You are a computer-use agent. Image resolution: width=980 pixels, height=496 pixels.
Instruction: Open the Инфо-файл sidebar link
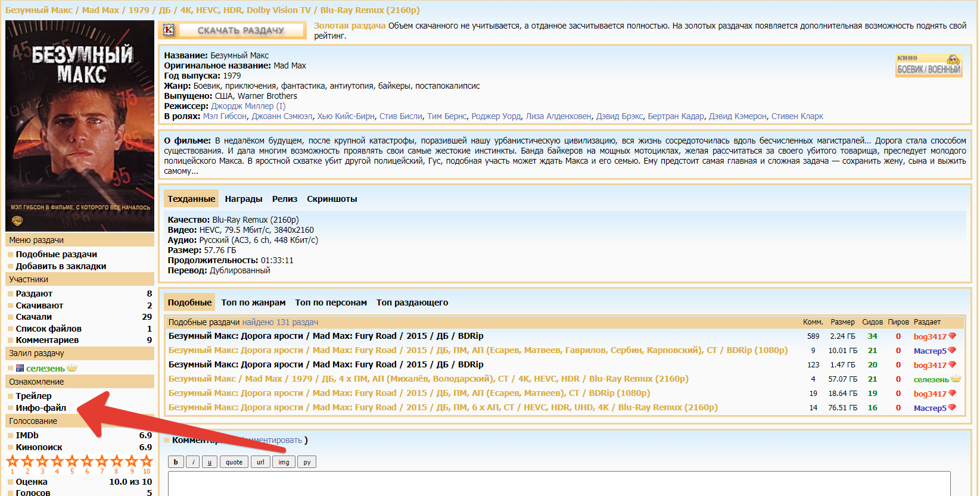click(x=41, y=408)
